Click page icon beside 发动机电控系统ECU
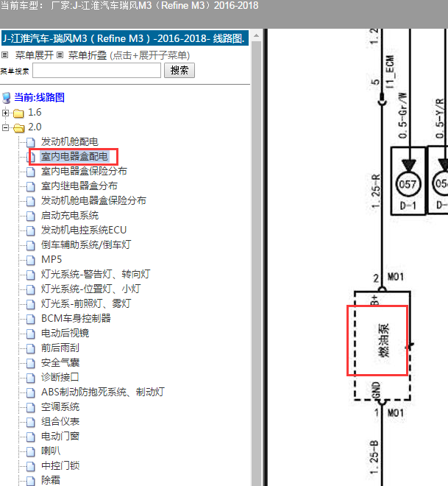The height and width of the screenshot is (486, 448). click(x=31, y=230)
